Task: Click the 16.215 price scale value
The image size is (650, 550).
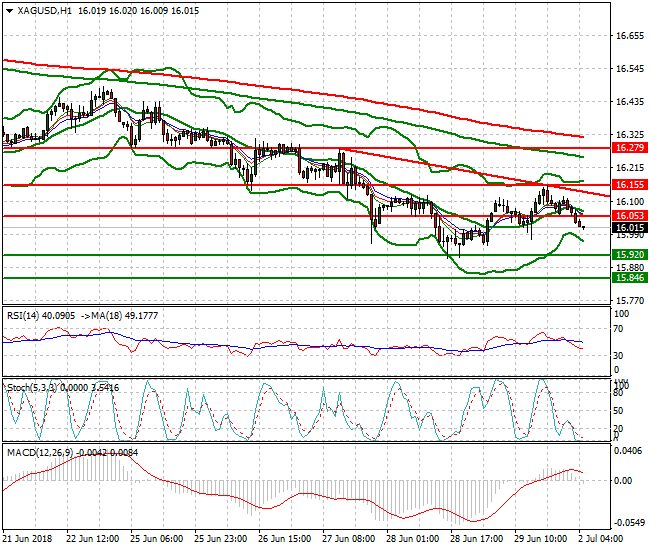Action: (x=630, y=168)
